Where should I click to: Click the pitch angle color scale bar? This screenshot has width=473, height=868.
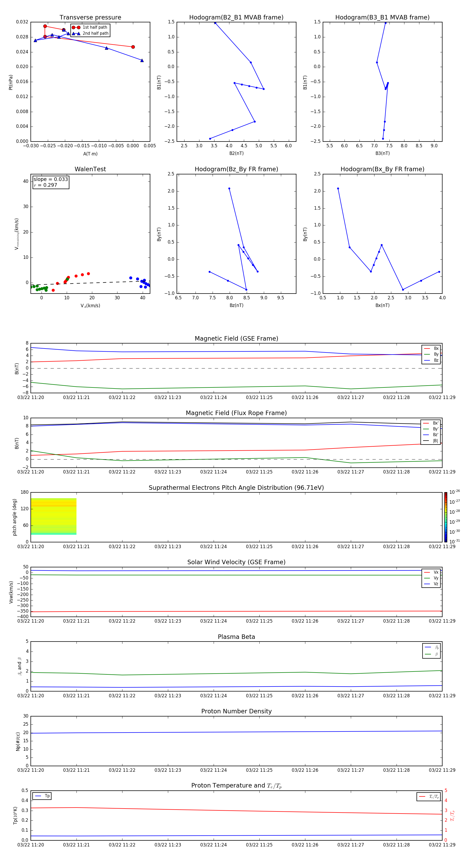[x=445, y=517]
